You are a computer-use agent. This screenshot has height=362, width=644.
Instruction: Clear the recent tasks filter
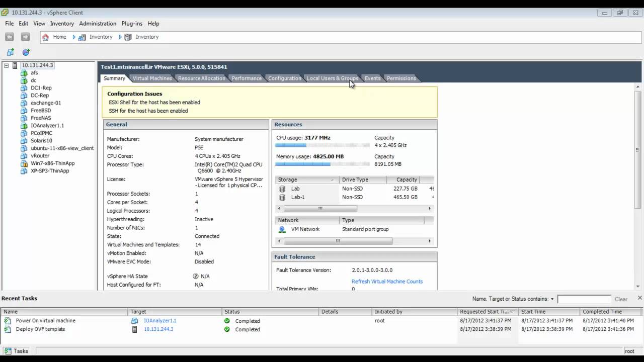[x=621, y=298]
